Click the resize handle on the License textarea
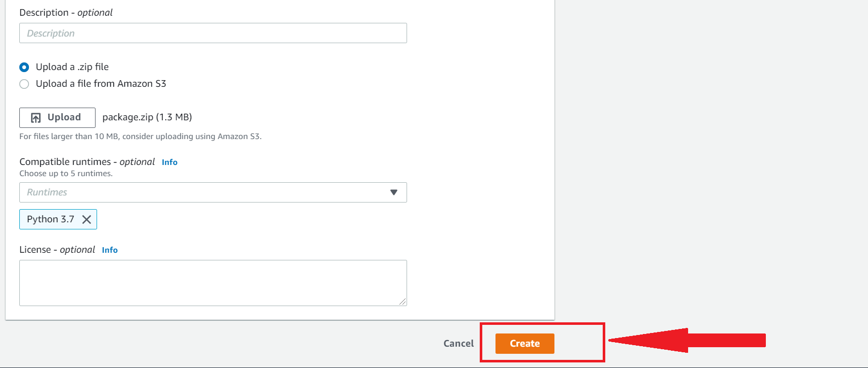This screenshot has height=368, width=868. pyautogui.click(x=403, y=302)
